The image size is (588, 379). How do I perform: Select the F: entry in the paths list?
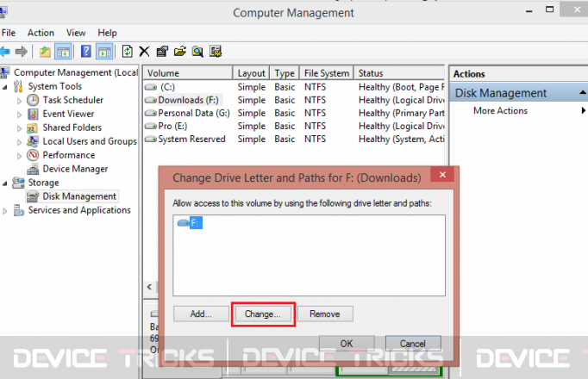point(196,223)
